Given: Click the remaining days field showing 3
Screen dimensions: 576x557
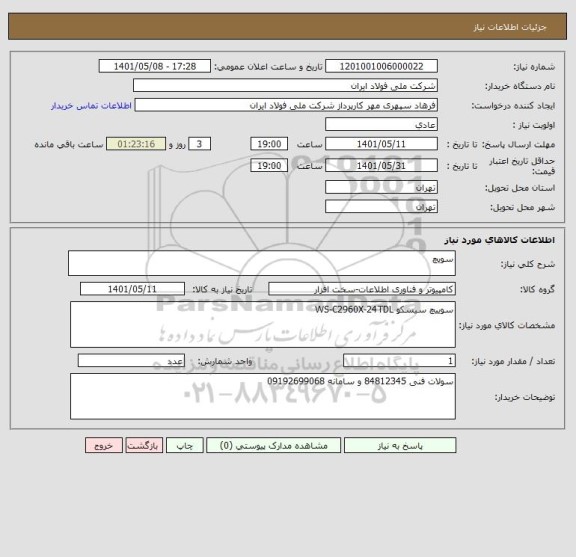Looking at the screenshot, I should tap(199, 144).
